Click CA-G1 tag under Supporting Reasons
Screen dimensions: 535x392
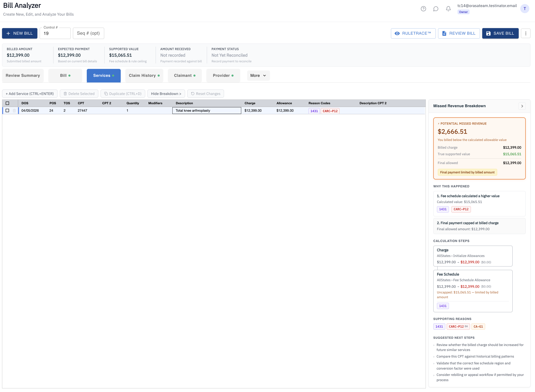point(478,327)
